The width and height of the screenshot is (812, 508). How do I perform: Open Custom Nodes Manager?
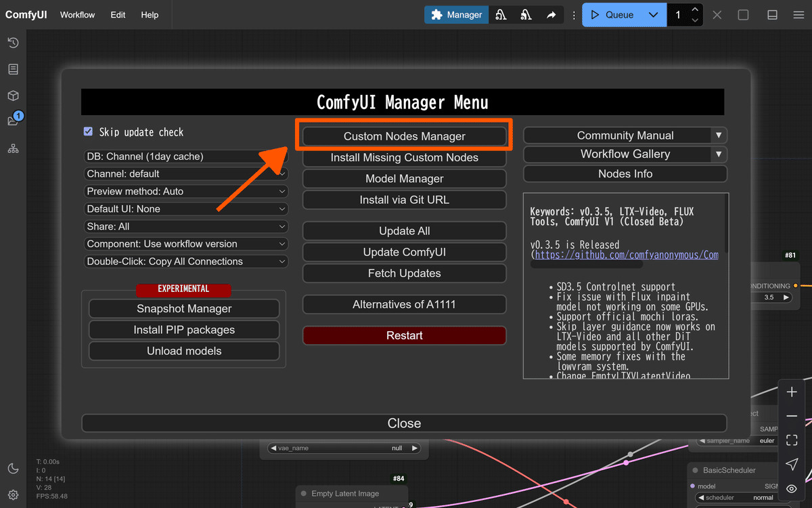[x=405, y=136]
